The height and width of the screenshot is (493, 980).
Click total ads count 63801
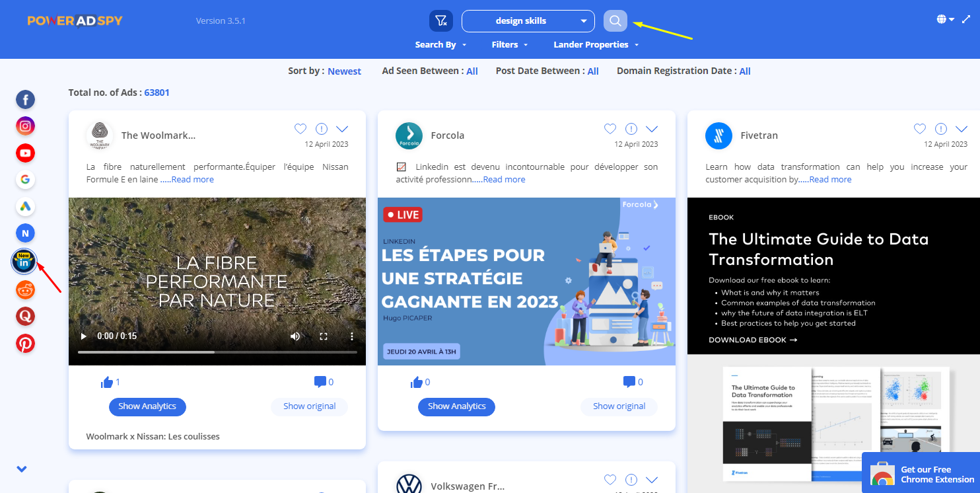157,93
